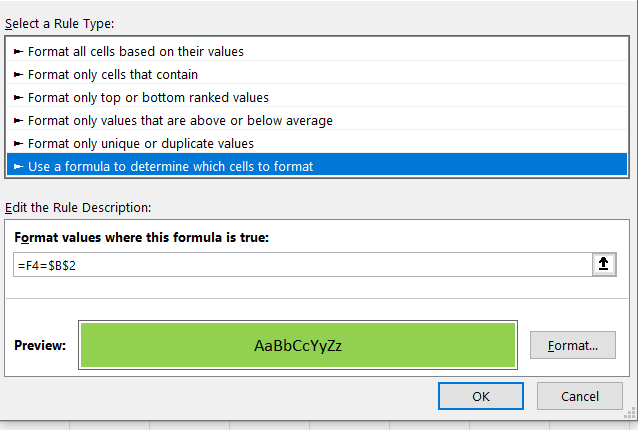
Task: Choose 'Format only cells that contain' rule
Action: point(113,74)
